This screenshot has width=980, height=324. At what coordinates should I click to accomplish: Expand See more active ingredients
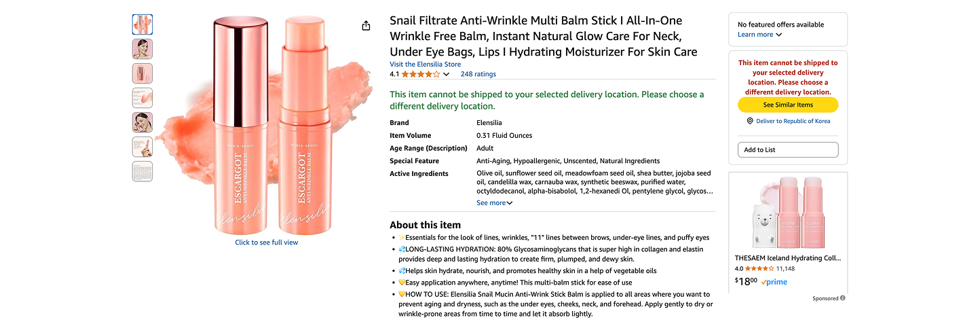click(x=494, y=202)
